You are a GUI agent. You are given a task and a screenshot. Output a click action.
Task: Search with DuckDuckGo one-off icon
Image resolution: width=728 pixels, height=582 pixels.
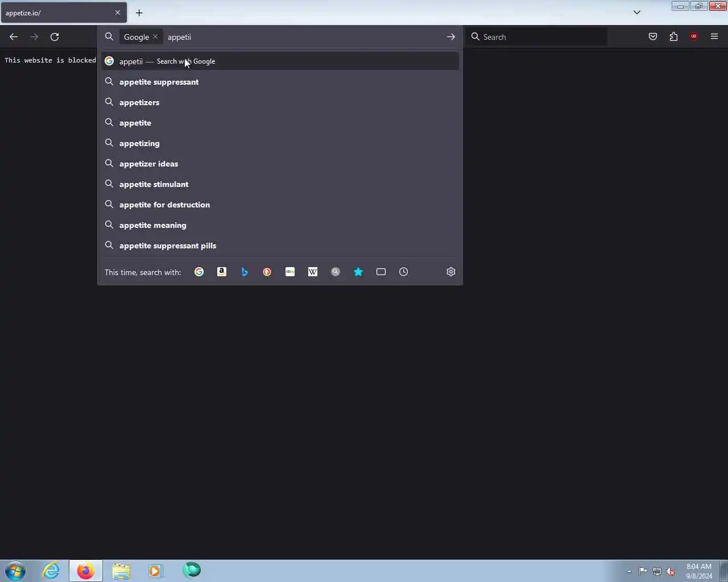(267, 272)
